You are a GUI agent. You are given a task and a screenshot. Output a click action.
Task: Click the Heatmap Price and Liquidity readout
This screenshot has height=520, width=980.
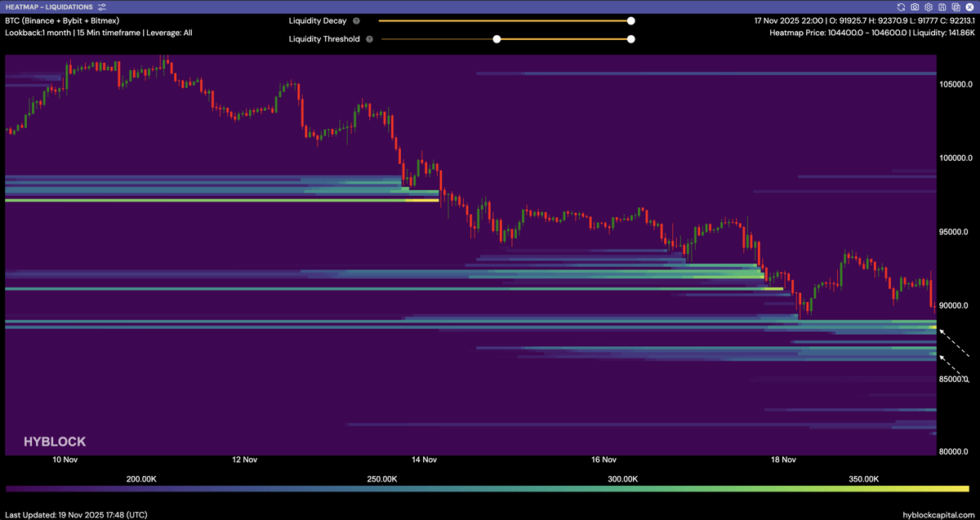click(872, 33)
